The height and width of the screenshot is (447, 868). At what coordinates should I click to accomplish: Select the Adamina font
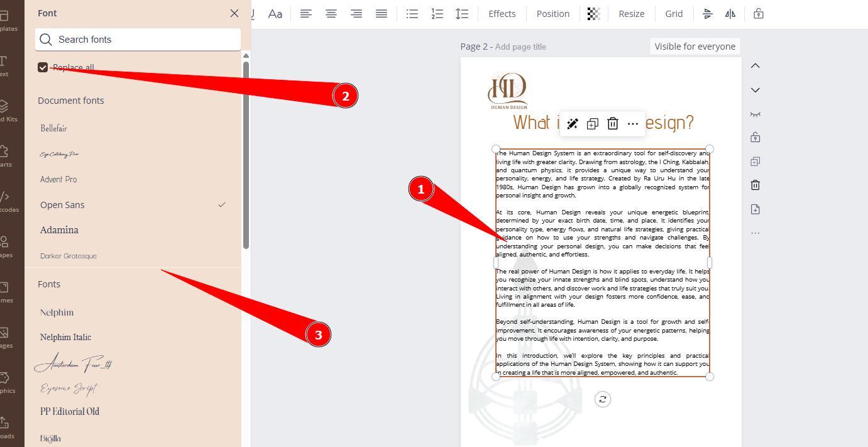point(60,230)
